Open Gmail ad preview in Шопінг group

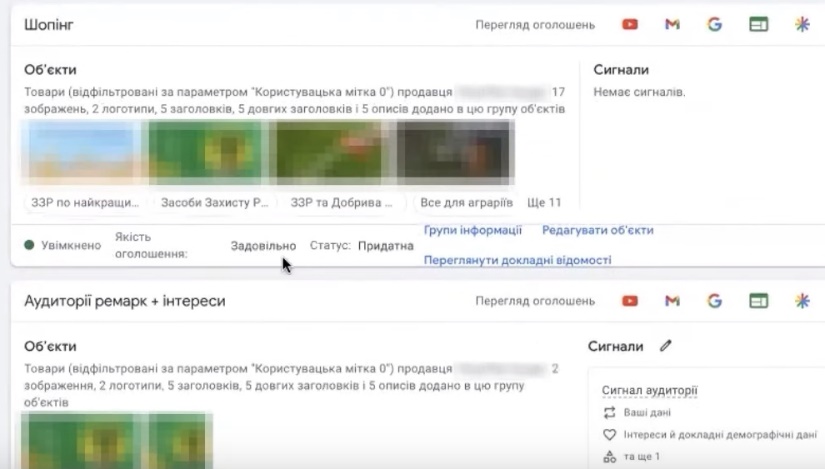click(672, 25)
